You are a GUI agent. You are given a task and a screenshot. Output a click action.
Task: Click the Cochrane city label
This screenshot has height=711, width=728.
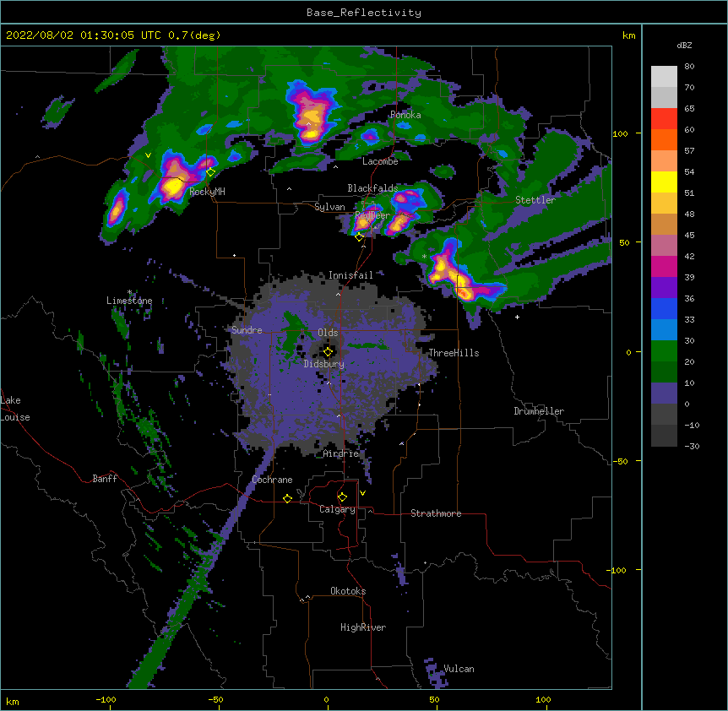272,480
